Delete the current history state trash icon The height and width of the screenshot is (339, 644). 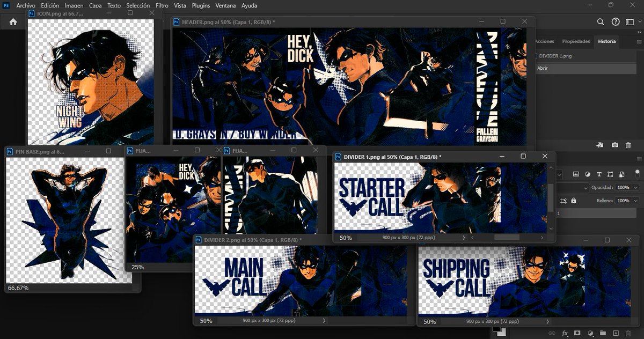[628, 145]
